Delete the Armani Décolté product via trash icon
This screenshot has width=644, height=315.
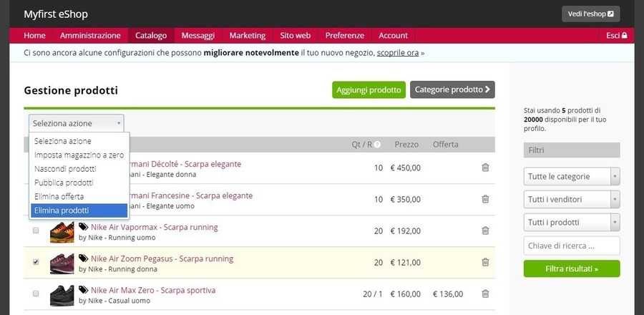click(x=485, y=168)
